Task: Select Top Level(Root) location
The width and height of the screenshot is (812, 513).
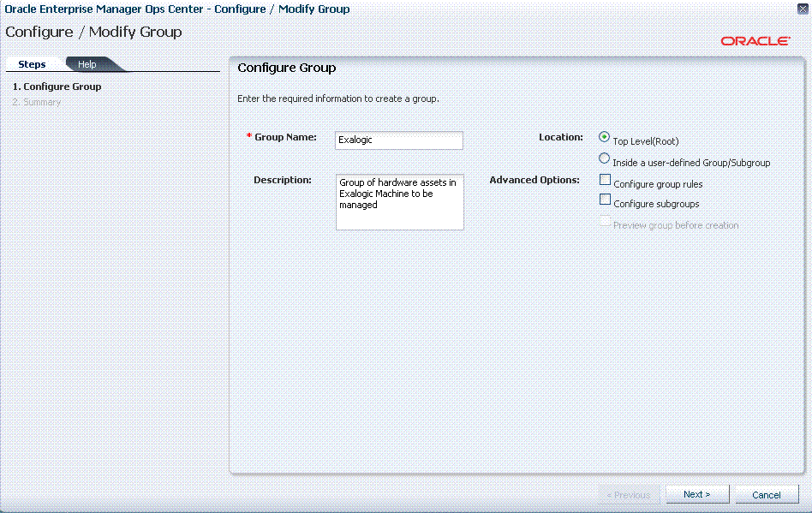Action: 604,137
